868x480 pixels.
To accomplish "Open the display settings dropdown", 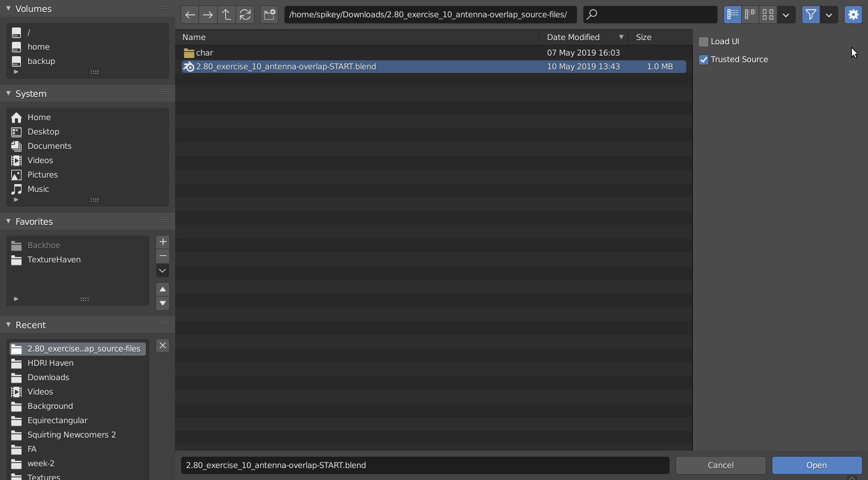I will tap(786, 14).
